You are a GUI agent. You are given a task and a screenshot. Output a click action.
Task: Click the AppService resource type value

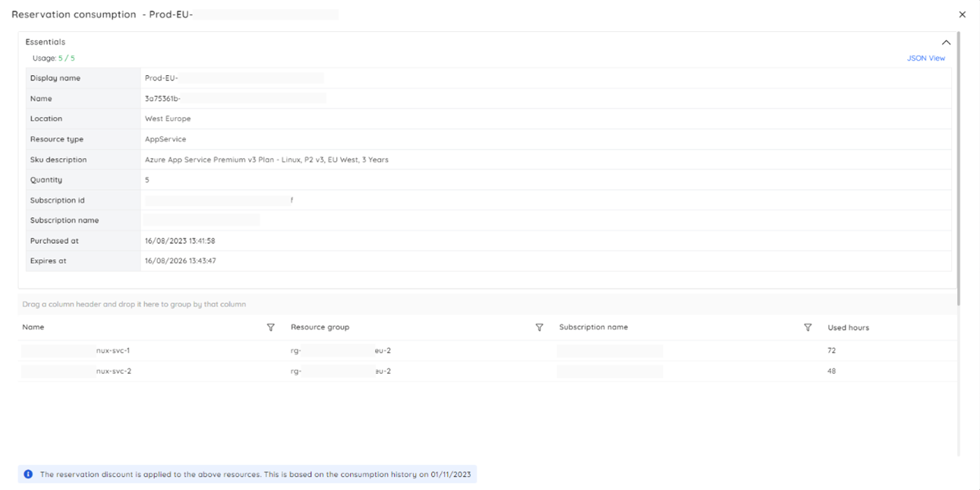point(165,139)
